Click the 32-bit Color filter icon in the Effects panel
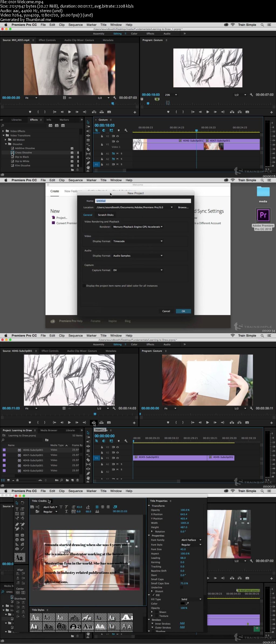The image size is (276, 644). click(57, 125)
